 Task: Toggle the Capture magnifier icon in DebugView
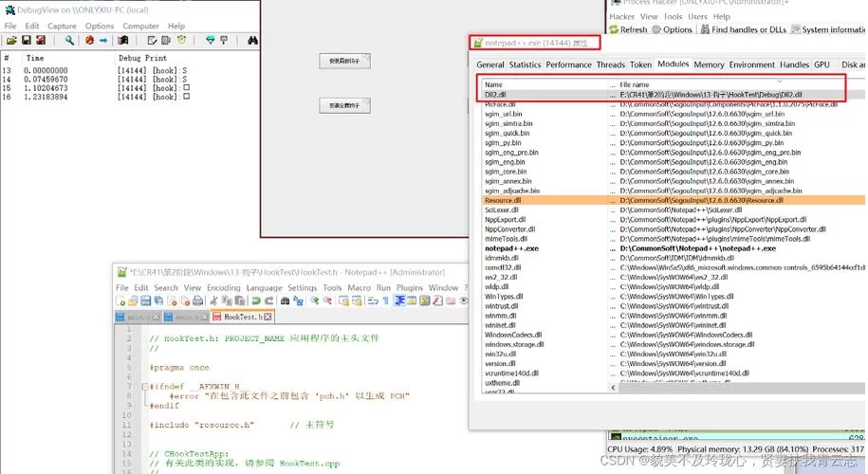tap(69, 41)
